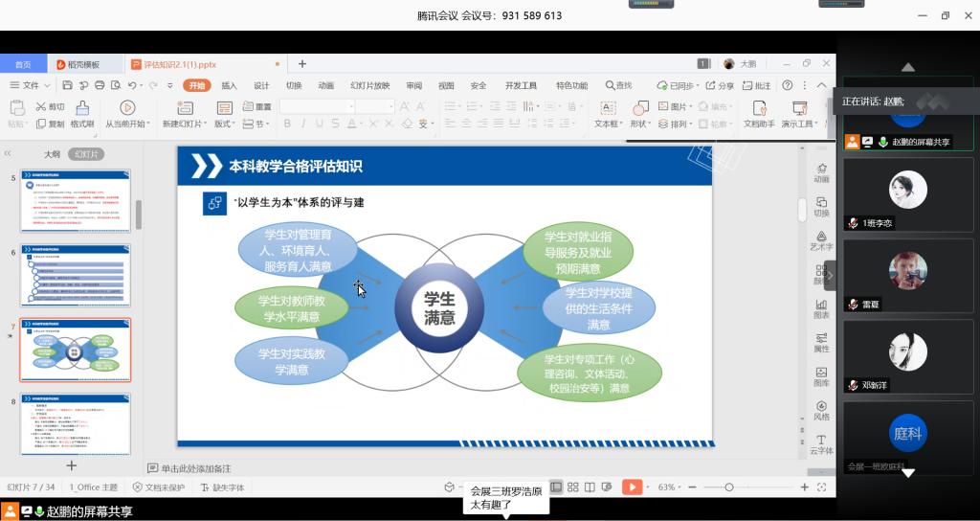The image size is (980, 521).
Task: Switch sidebar to 幻灯片 slides view
Action: [86, 154]
